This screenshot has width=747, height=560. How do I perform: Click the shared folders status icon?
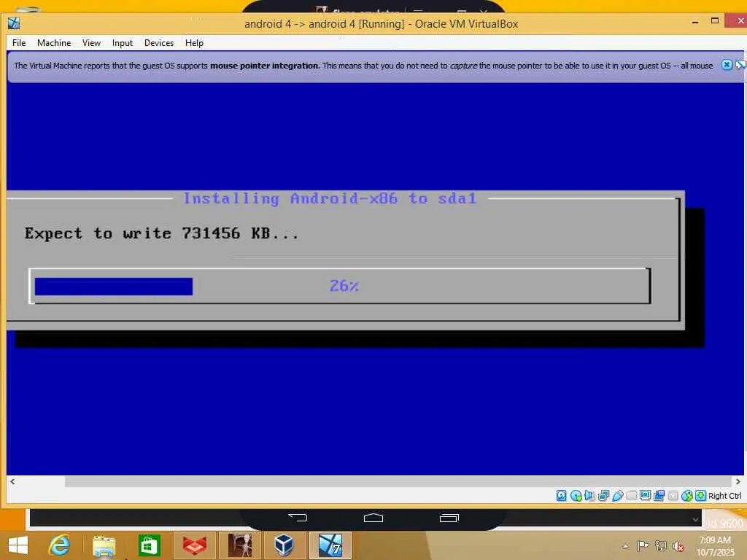[631, 496]
